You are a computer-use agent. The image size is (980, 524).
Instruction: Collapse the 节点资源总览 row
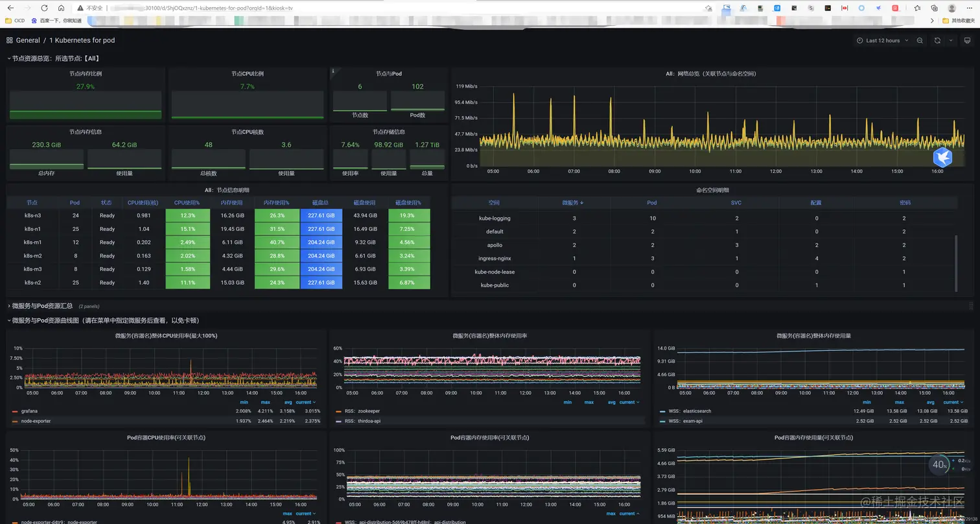click(x=53, y=58)
